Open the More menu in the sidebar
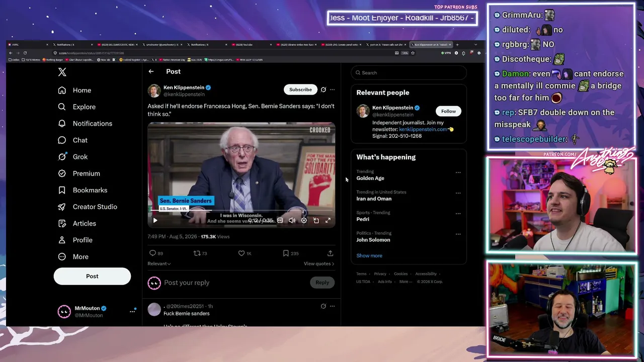This screenshot has height=362, width=644. click(73, 256)
